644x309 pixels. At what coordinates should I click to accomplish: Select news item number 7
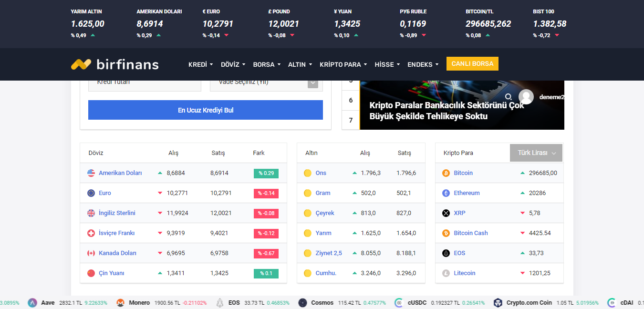pyautogui.click(x=351, y=120)
